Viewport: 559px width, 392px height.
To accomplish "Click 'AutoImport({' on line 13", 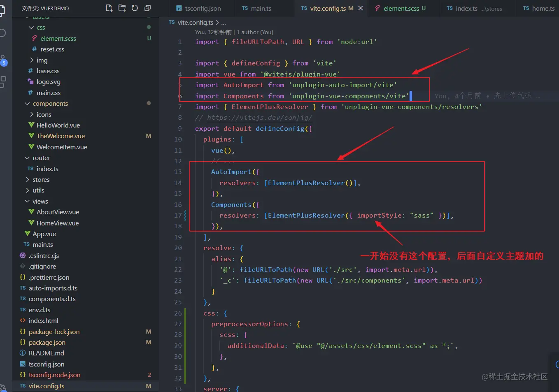I will (x=235, y=172).
